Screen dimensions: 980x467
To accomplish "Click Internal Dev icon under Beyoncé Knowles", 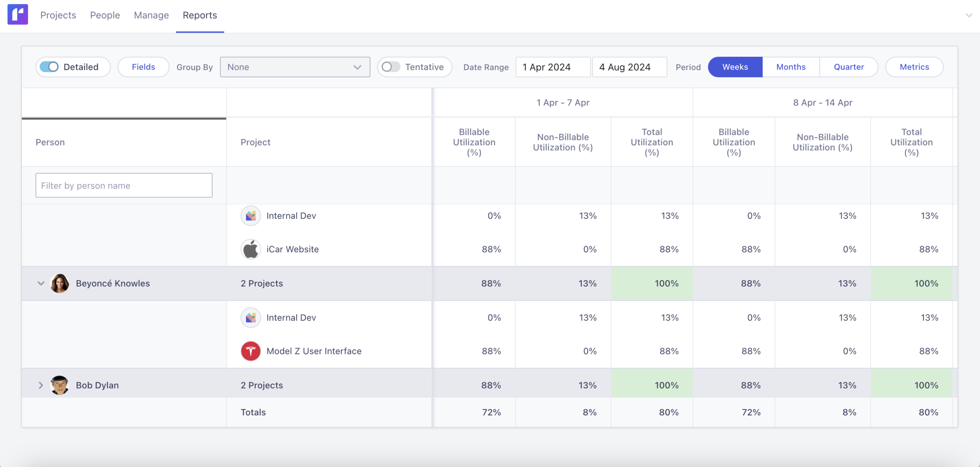I will click(251, 318).
